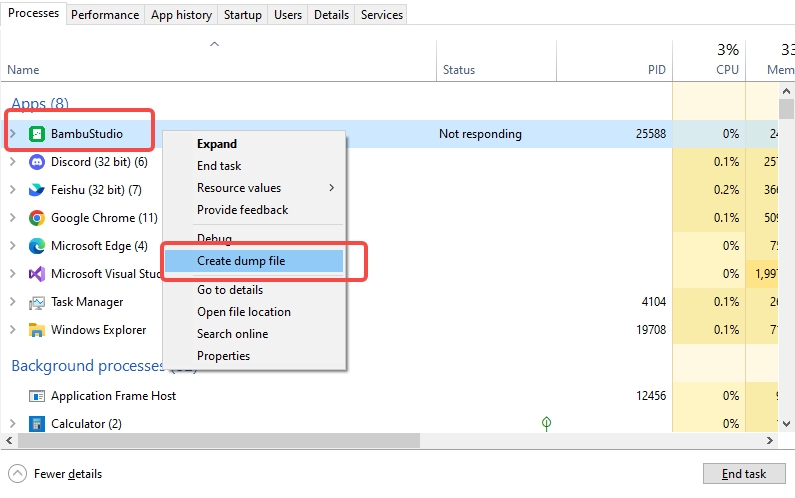This screenshot has width=795, height=498.
Task: Expand the Feishu (32 bit) process group
Action: coord(13,190)
